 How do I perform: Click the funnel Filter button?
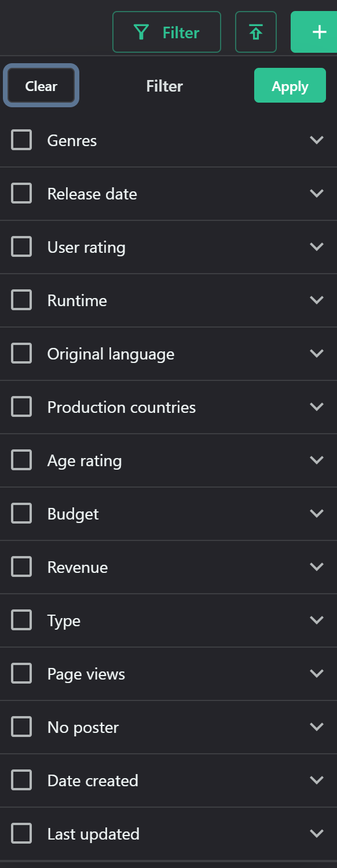pyautogui.click(x=167, y=32)
